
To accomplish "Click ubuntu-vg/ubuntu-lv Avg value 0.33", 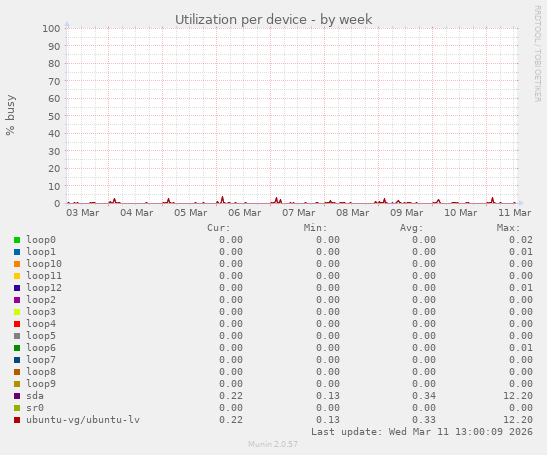I will [424, 420].
